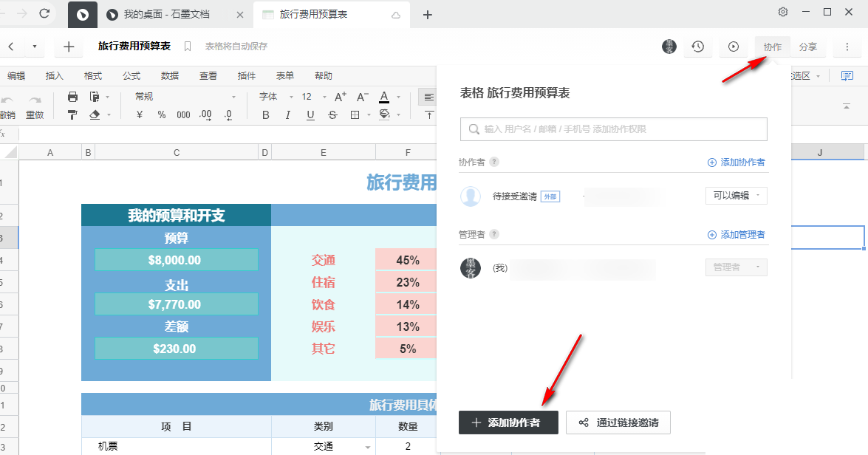Select the $8,000.00 budget cell
This screenshot has width=868, height=455.
tap(176, 259)
